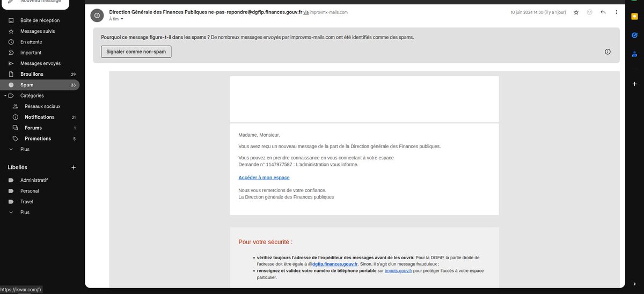The width and height of the screenshot is (644, 294).
Task: Click the tag icon beside Promotions
Action: [x=15, y=138]
